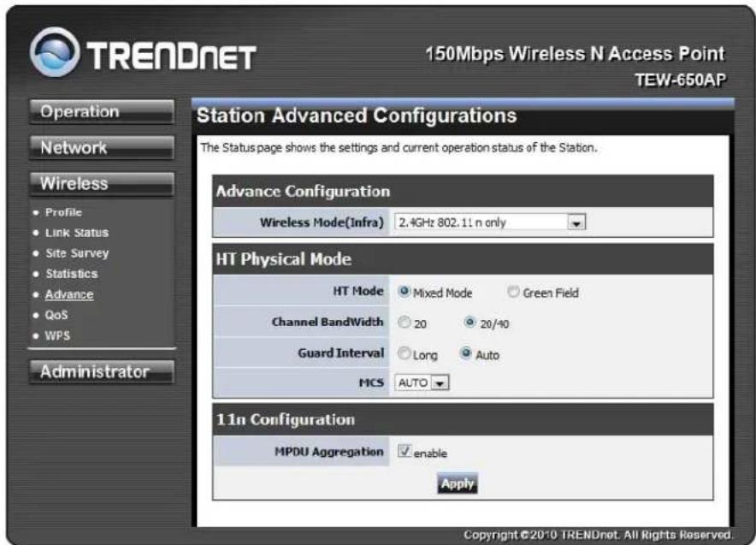This screenshot has width=756, height=545.
Task: Open the Wireless menu section
Action: click(101, 184)
